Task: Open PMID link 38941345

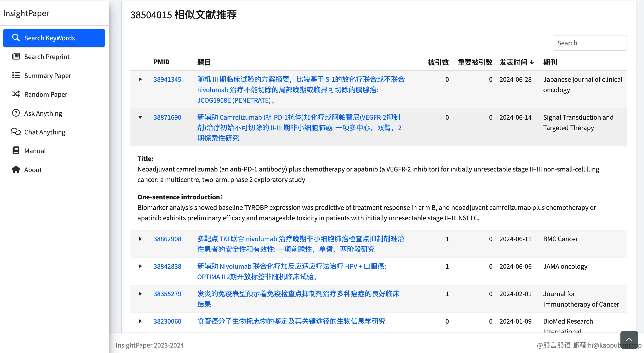Action: 167,79
